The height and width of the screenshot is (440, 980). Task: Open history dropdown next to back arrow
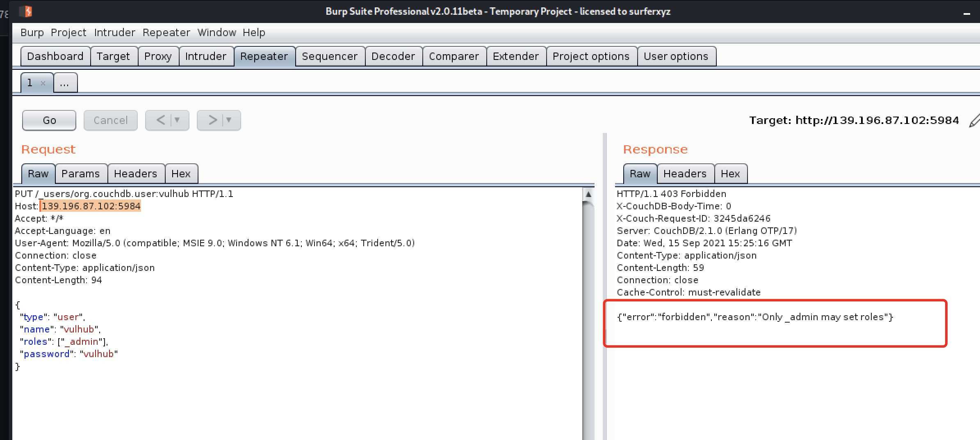pyautogui.click(x=177, y=120)
